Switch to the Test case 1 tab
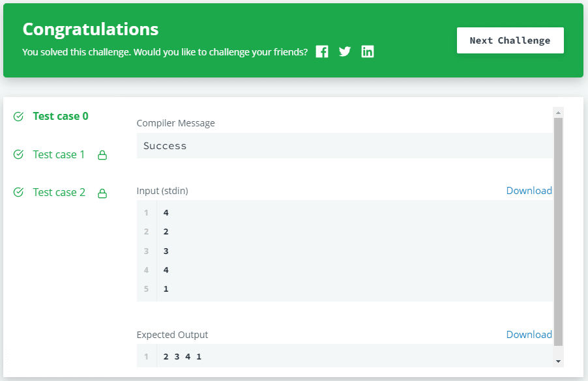588x381 pixels. 59,154
